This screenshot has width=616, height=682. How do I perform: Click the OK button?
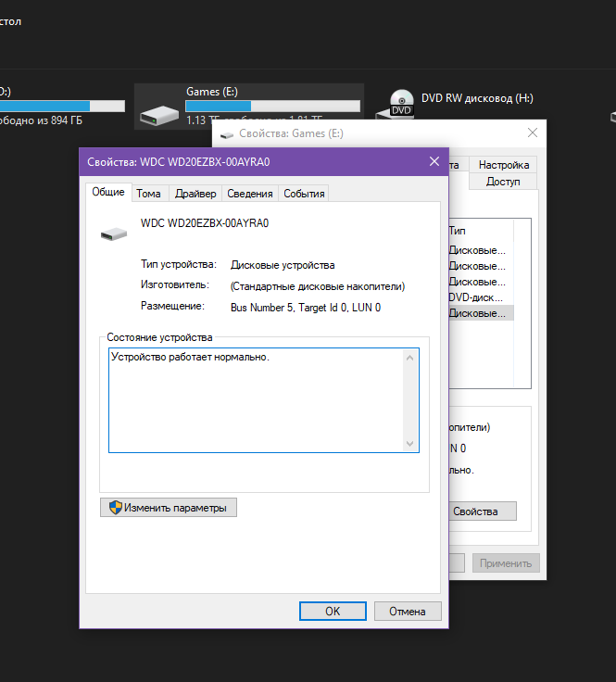coord(333,611)
